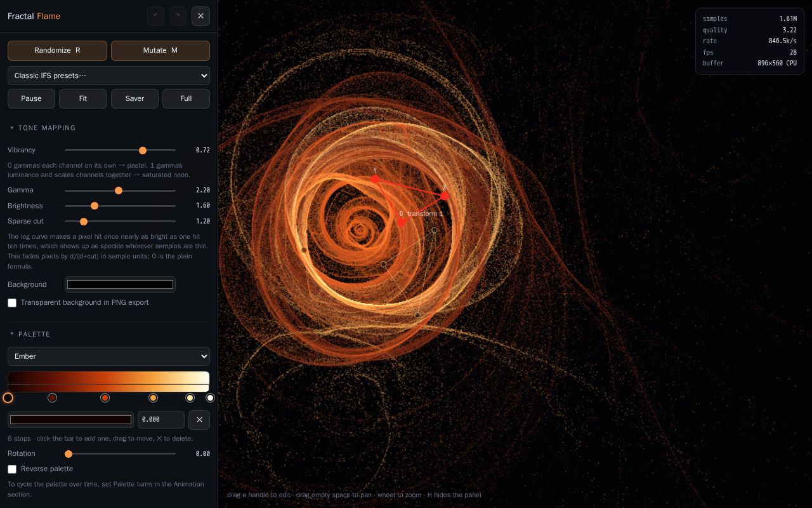This screenshot has height=508, width=812.
Task: Click the rate stat reading 846.5k/s
Action: pos(783,41)
